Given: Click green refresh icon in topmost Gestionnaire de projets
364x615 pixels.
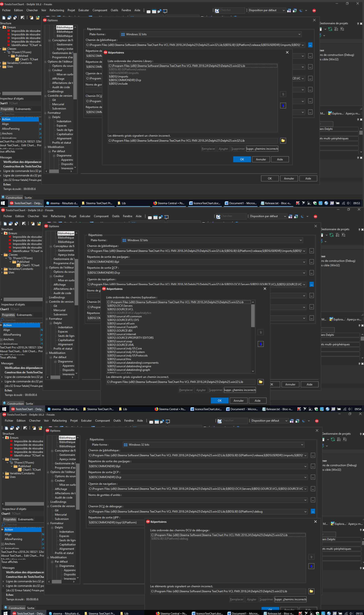Looking at the screenshot, I should pos(330,29).
